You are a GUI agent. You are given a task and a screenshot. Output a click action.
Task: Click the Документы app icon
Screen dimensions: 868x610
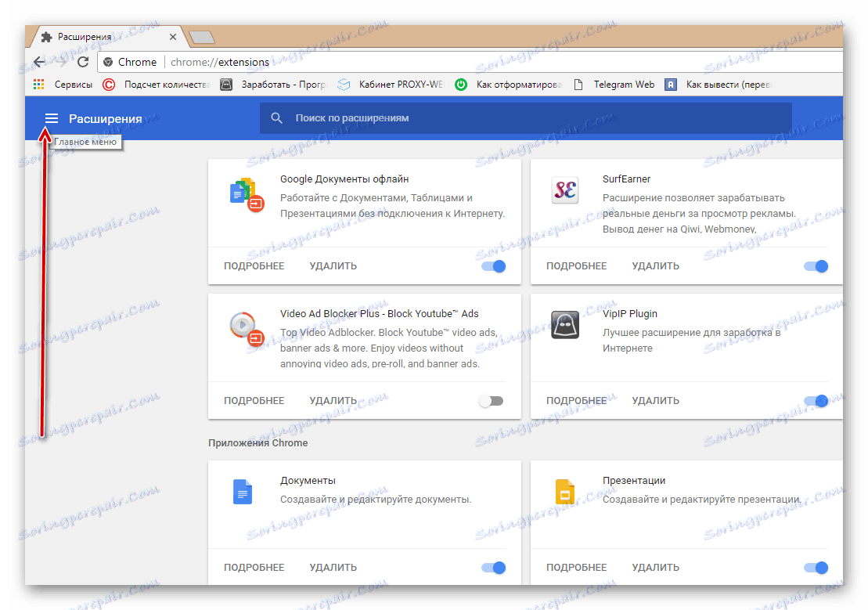point(243,492)
